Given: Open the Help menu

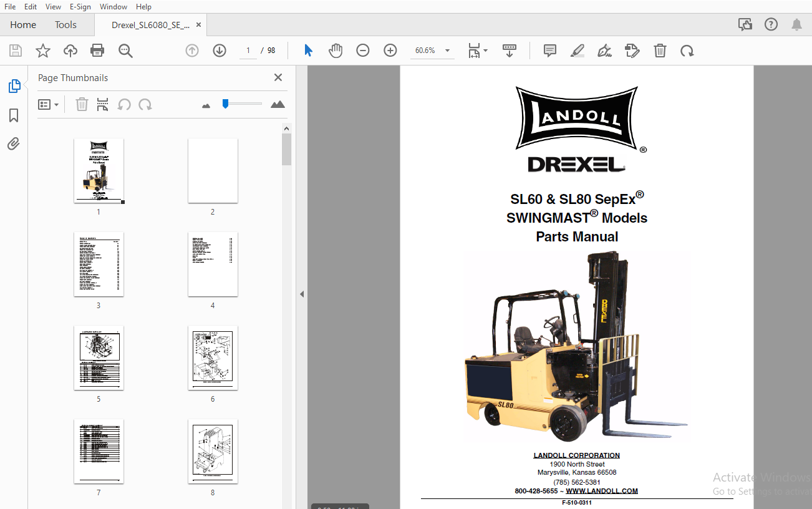Looking at the screenshot, I should coord(144,6).
